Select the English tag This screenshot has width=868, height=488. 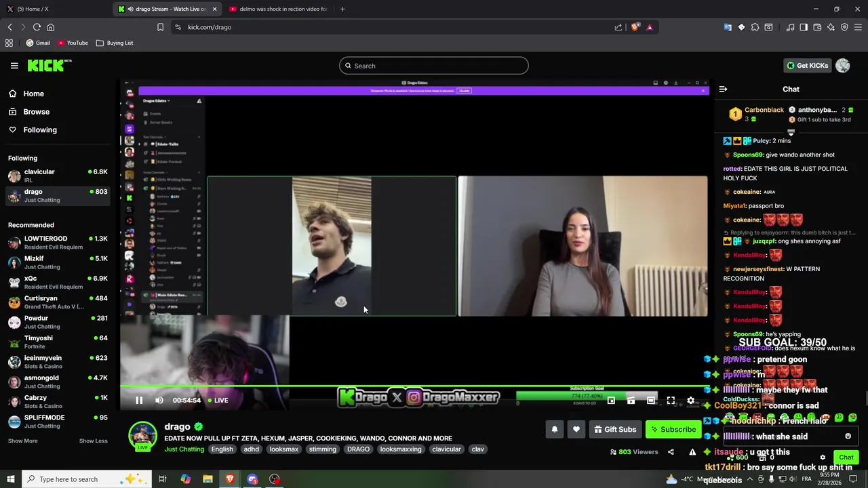pos(222,449)
